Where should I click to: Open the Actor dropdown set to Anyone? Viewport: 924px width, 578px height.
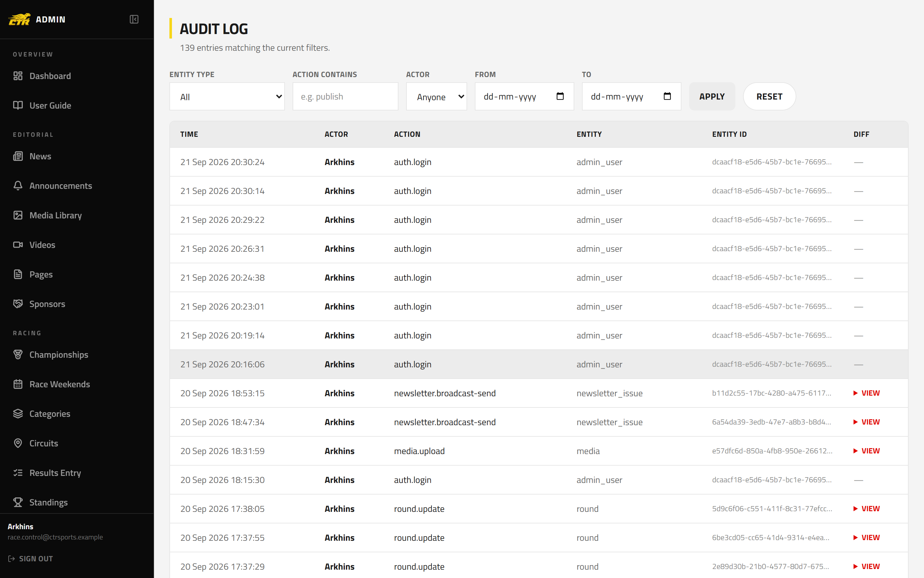(436, 97)
